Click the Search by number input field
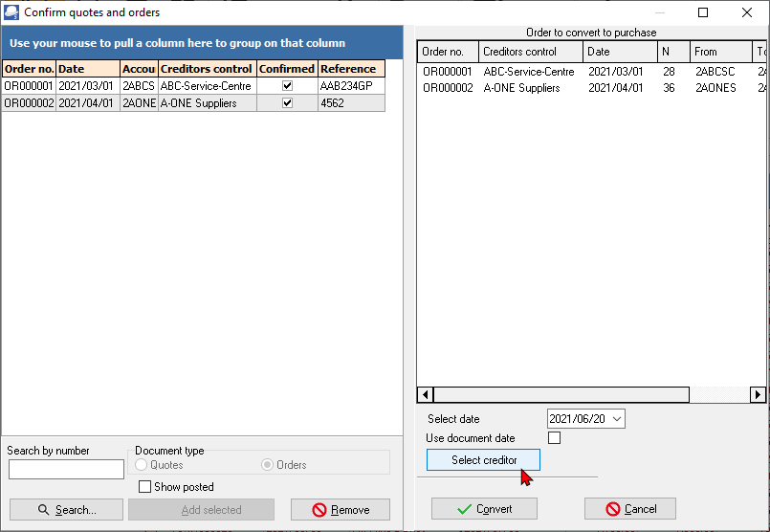 click(66, 469)
